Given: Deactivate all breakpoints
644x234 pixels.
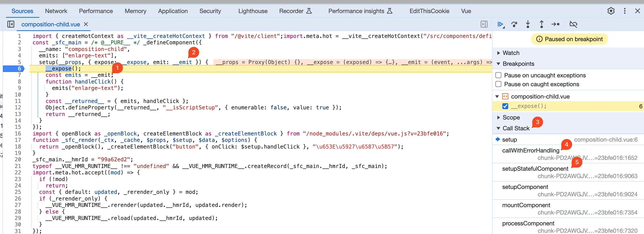Looking at the screenshot, I should pos(574,24).
